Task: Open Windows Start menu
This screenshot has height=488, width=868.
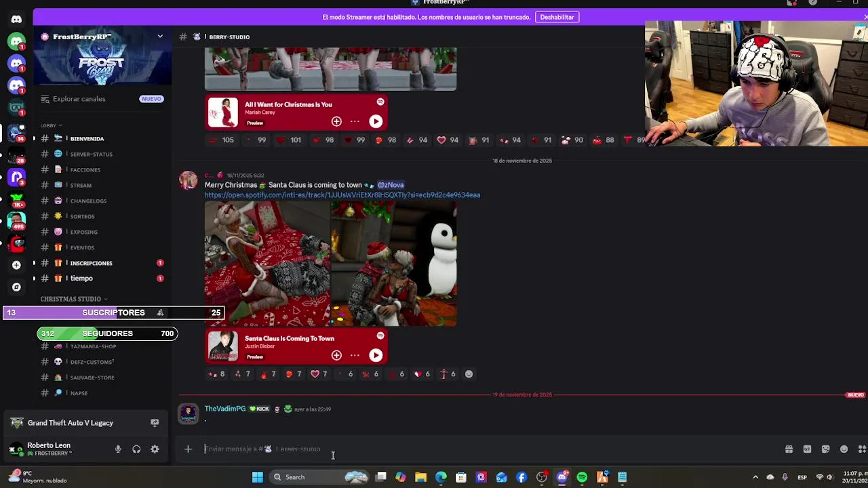Action: [258, 477]
